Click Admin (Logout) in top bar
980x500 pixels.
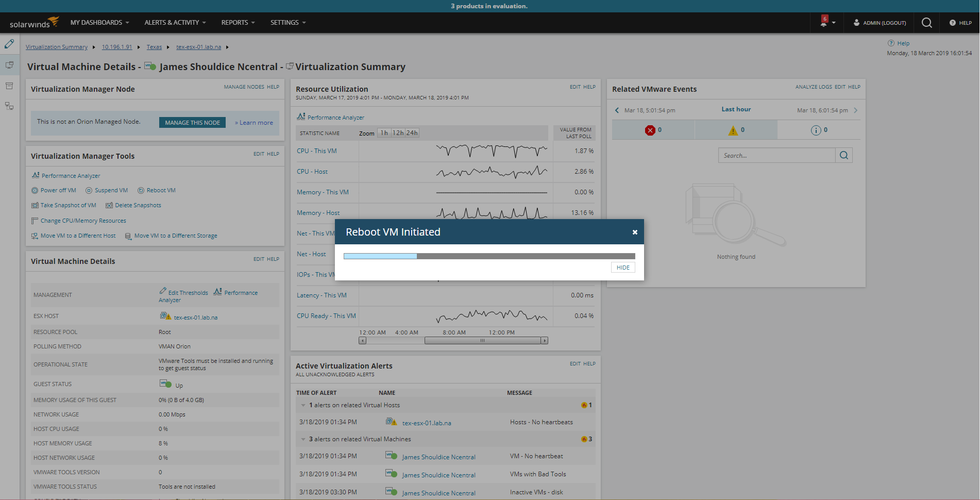pos(880,23)
